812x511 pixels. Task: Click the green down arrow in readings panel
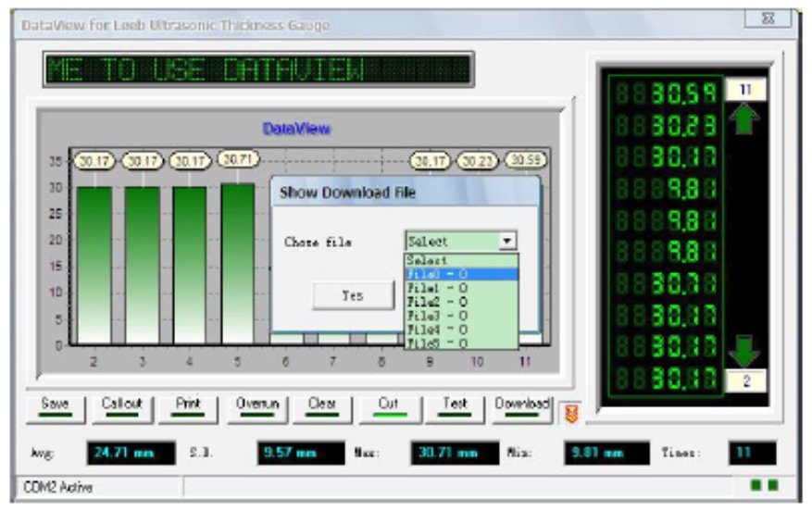tap(744, 351)
